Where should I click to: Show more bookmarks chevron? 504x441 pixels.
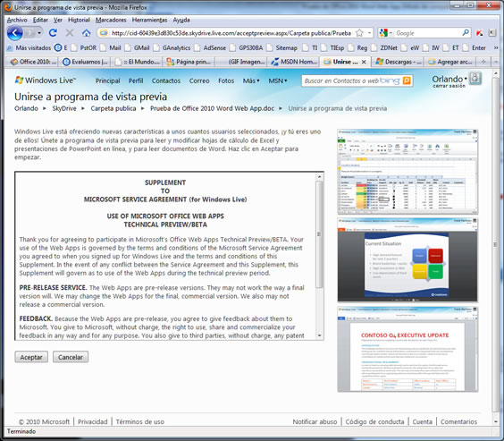[x=496, y=47]
